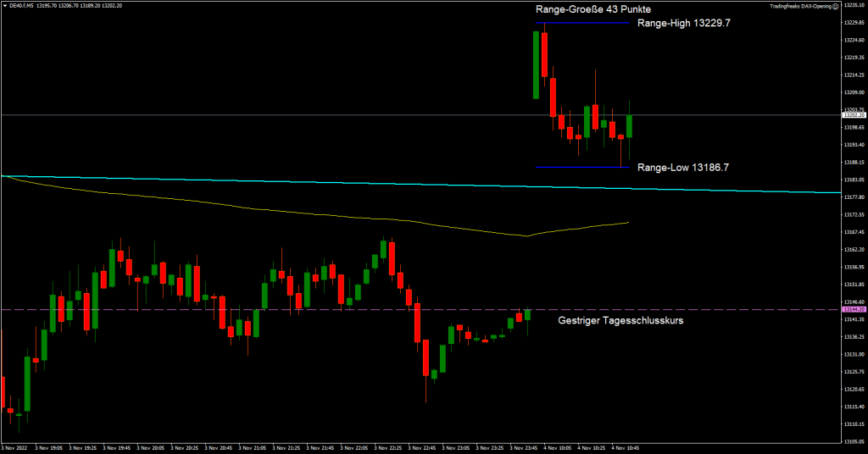Click the pink previous close price tag
Viewport: 868px width, 454px height.
tap(852, 310)
